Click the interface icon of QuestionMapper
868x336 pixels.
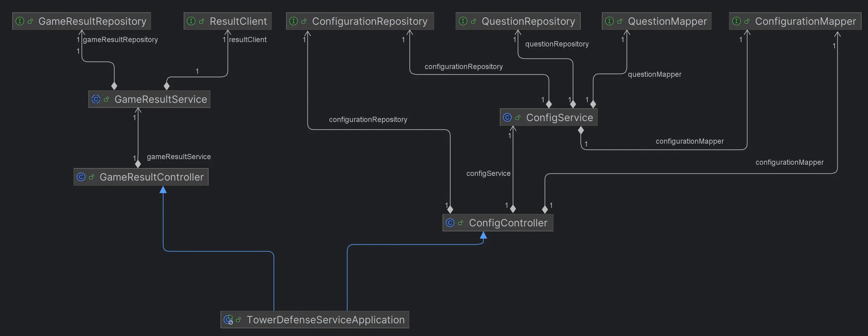point(609,21)
